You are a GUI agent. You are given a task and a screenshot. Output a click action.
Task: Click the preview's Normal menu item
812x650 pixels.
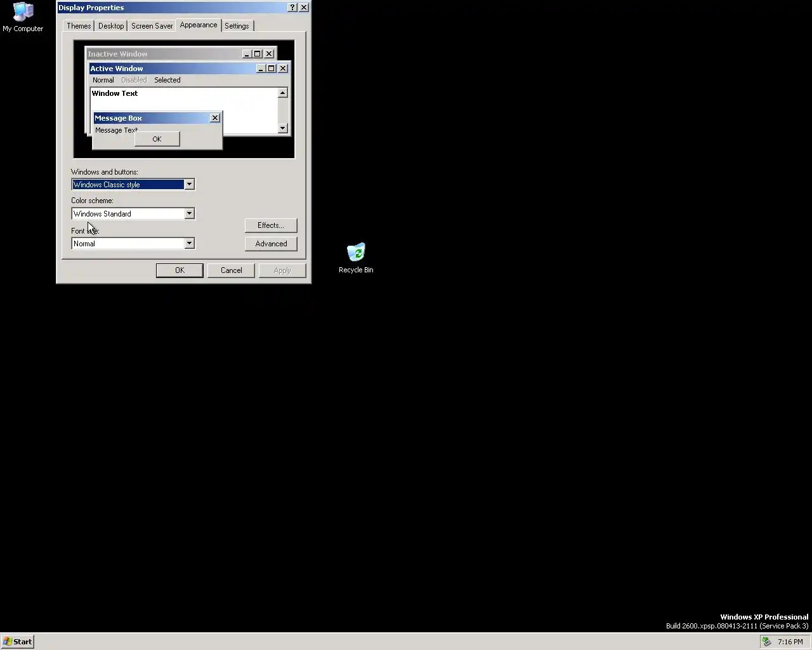103,80
